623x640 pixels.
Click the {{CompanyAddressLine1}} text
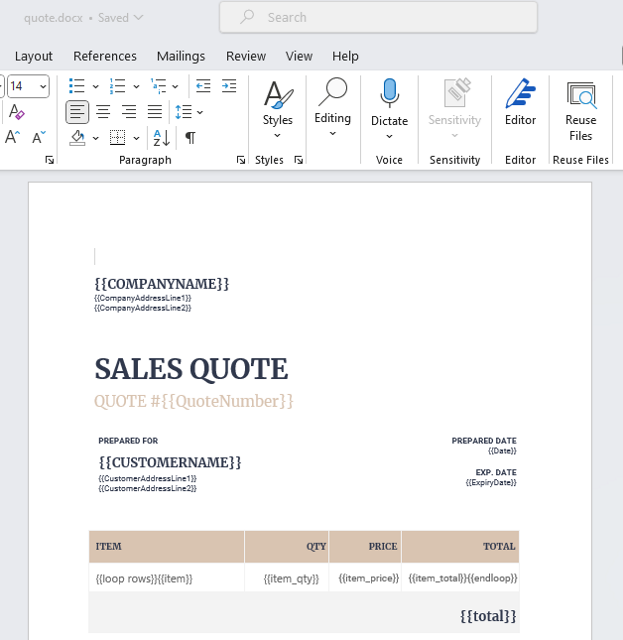(143, 298)
